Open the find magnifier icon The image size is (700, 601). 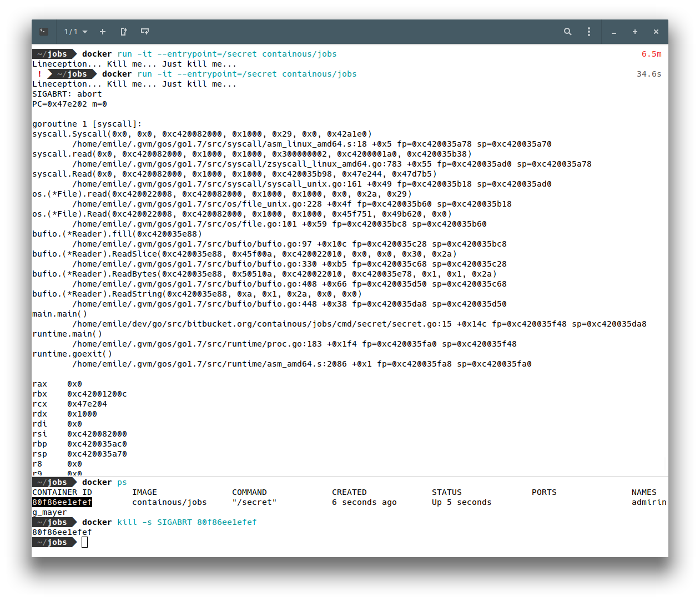[568, 32]
